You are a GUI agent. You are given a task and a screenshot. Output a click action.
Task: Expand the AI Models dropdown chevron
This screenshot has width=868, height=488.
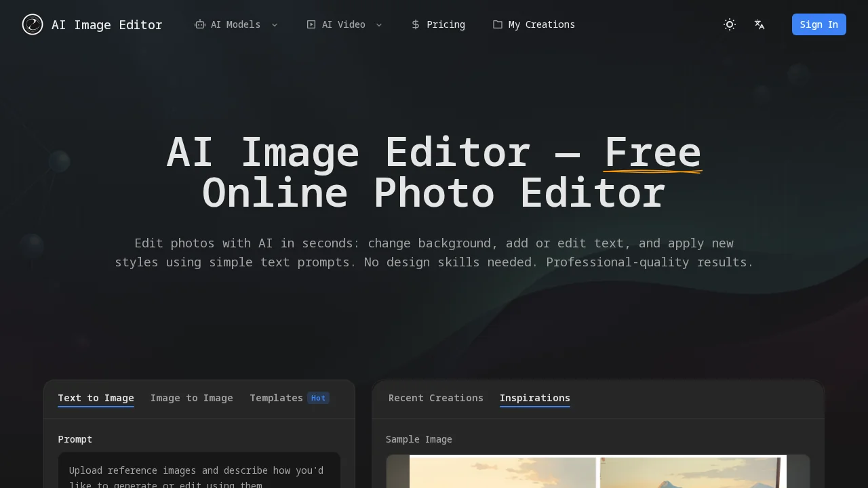coord(275,25)
